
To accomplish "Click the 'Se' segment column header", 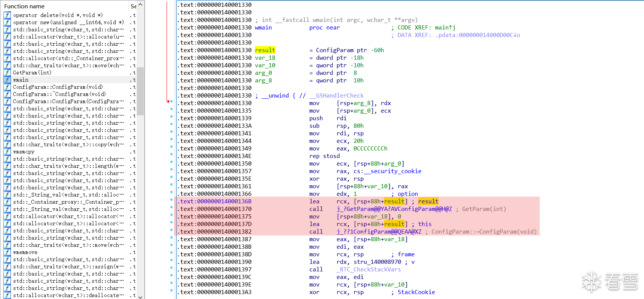I will tap(133, 6).
